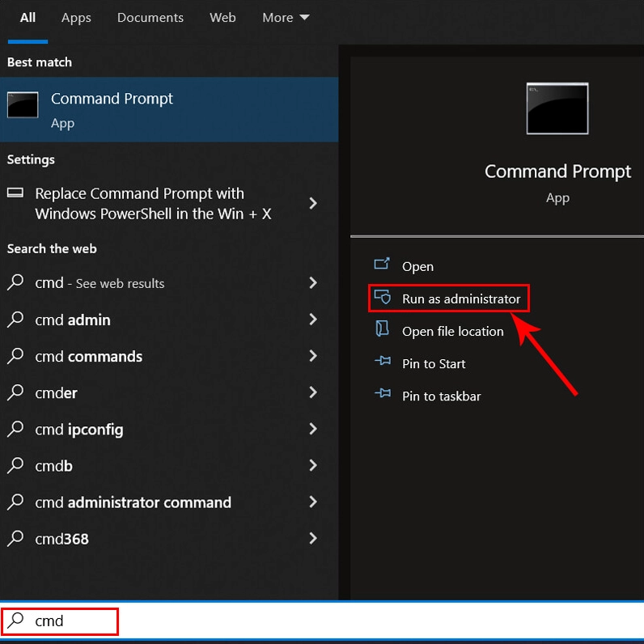Open the 'cmdb' web suggestion
The height and width of the screenshot is (644, 644).
coord(169,465)
